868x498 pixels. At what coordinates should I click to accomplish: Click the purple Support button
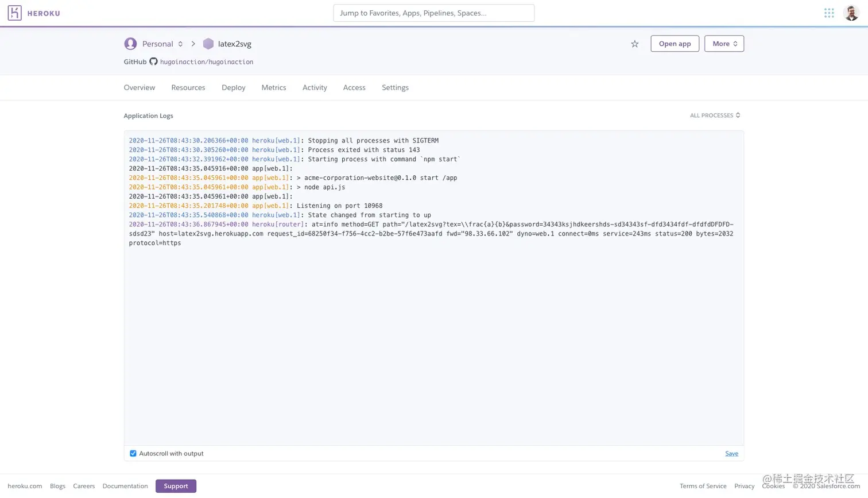(x=176, y=486)
